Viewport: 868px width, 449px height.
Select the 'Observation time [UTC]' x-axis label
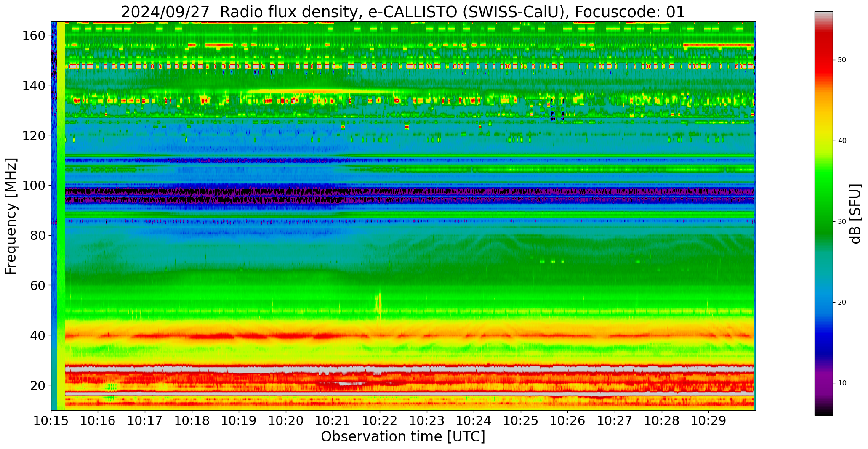[403, 437]
